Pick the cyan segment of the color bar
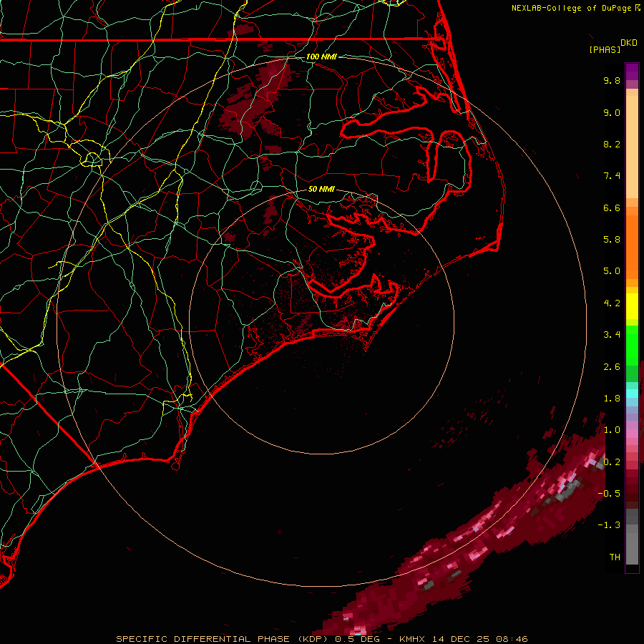The width and height of the screenshot is (644, 644). [x=632, y=394]
